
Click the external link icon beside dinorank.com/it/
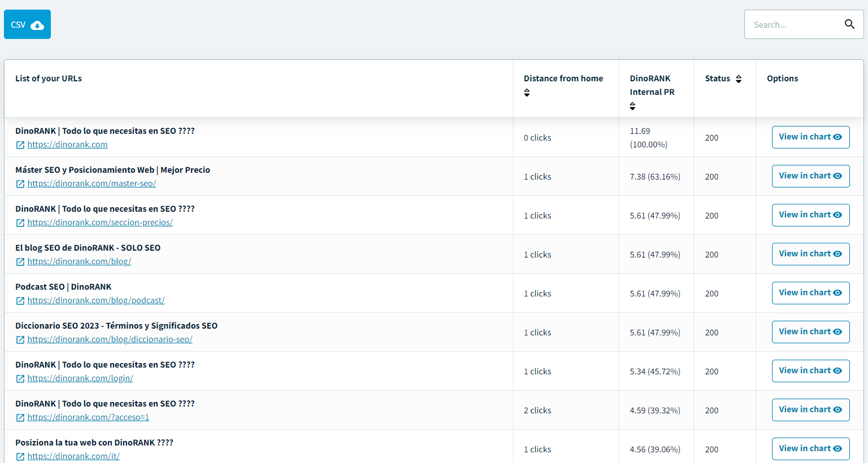click(20, 457)
